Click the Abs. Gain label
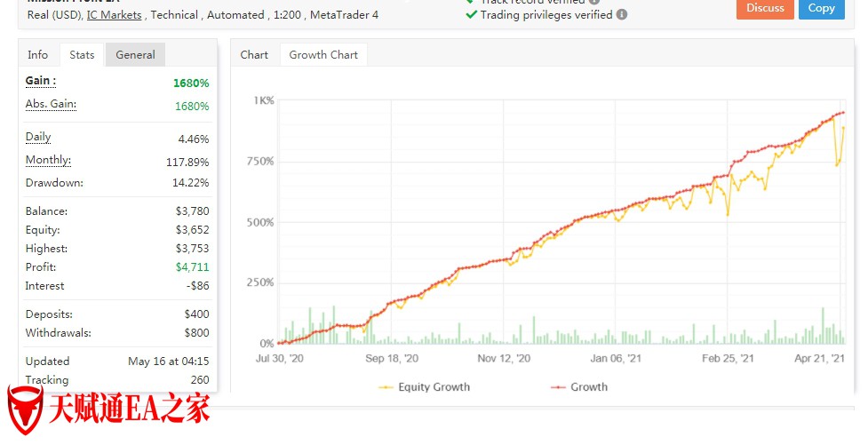The image size is (868, 445). pos(51,105)
